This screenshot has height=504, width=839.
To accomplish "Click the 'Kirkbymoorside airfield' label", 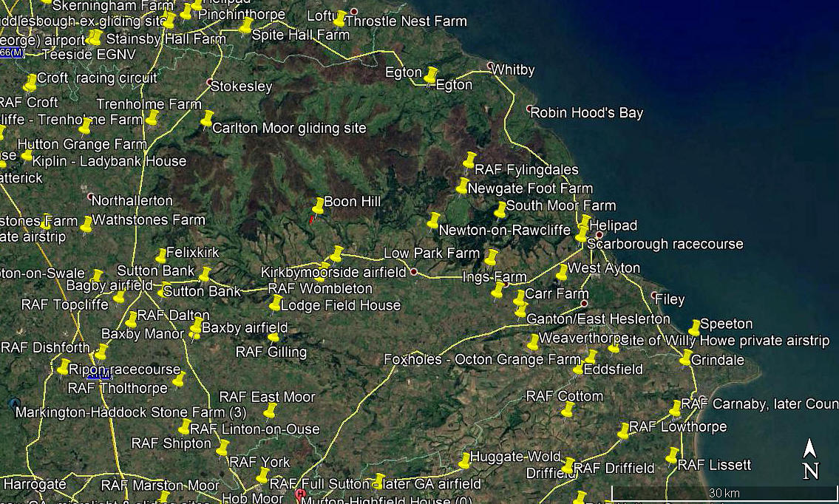I will (333, 273).
